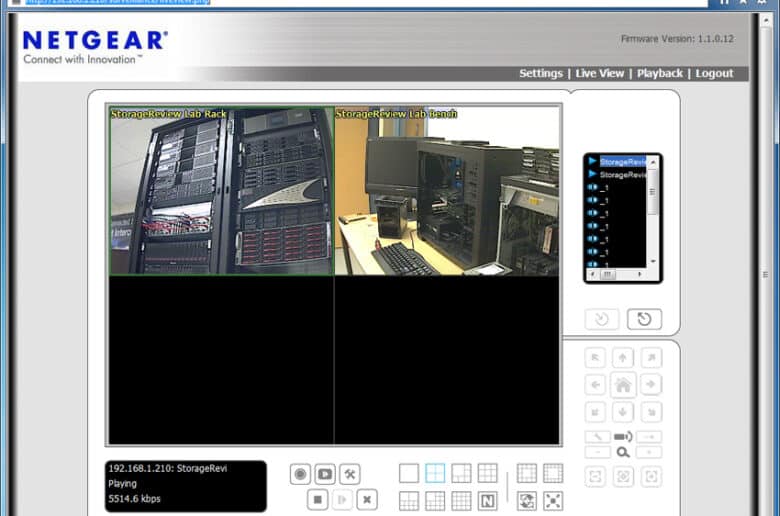
Task: Click the Logout link
Action: (714, 74)
